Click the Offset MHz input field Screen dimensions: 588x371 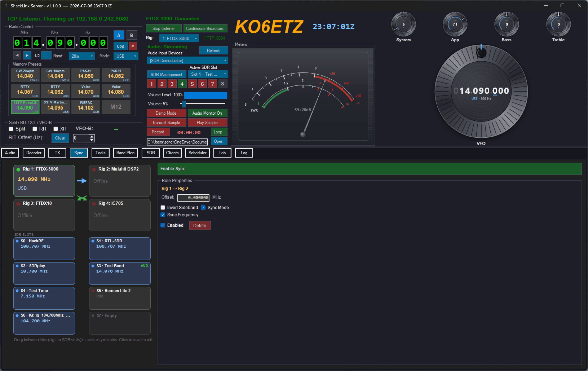click(x=193, y=197)
